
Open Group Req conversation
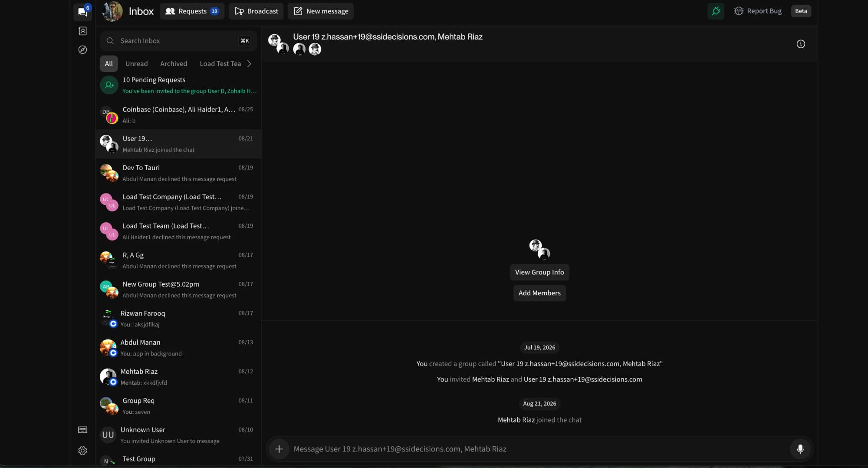(x=178, y=405)
